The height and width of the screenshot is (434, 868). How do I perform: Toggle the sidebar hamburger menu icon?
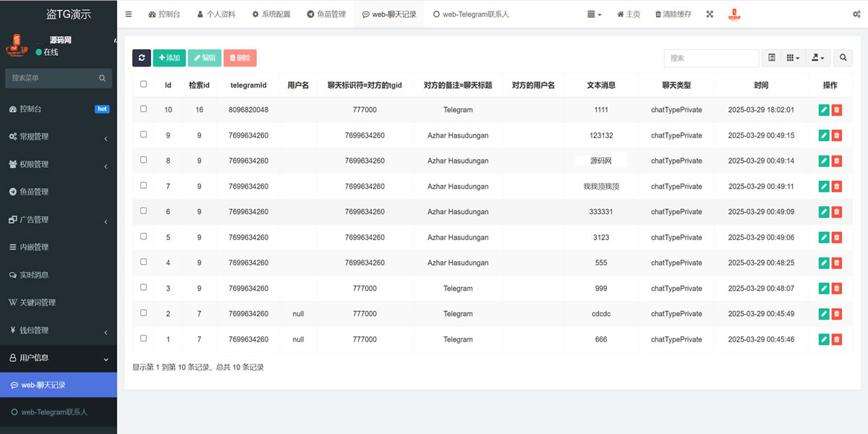point(129,14)
